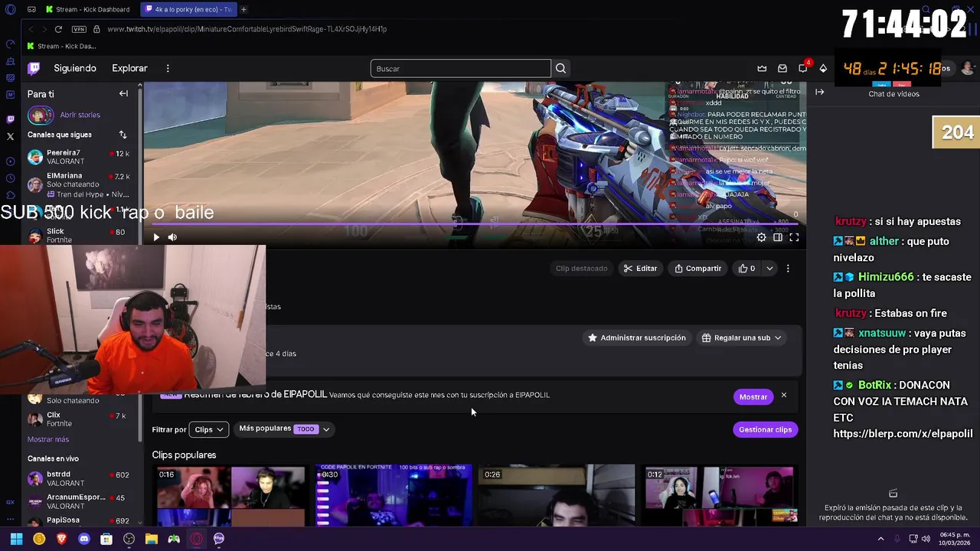The image size is (980, 551).
Task: Open Peereira7 channel in sidebar
Action: click(x=79, y=157)
